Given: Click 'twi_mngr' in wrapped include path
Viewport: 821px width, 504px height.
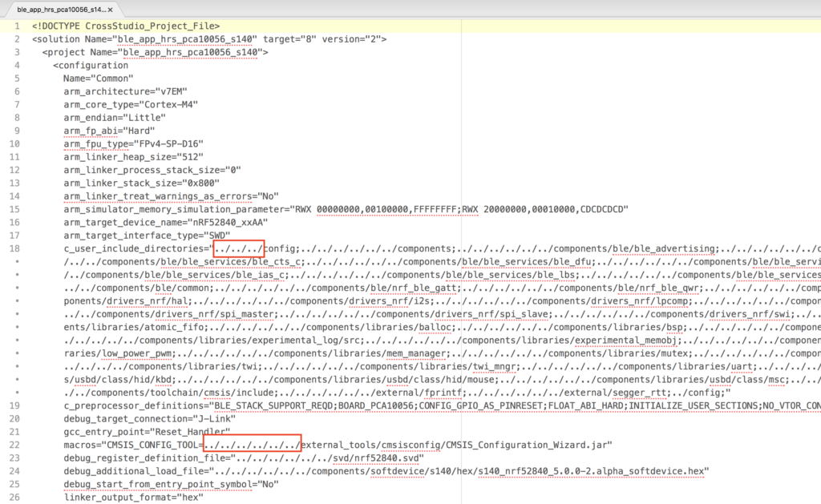Looking at the screenshot, I should click(494, 366).
